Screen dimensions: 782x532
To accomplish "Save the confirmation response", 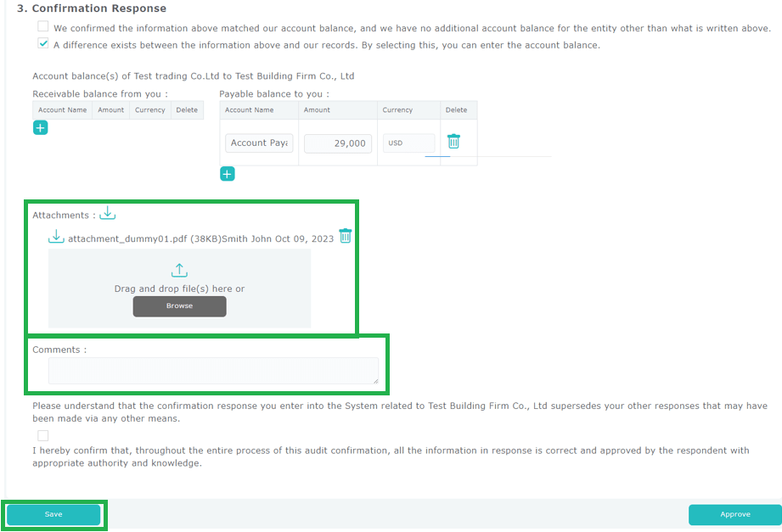I will [53, 514].
